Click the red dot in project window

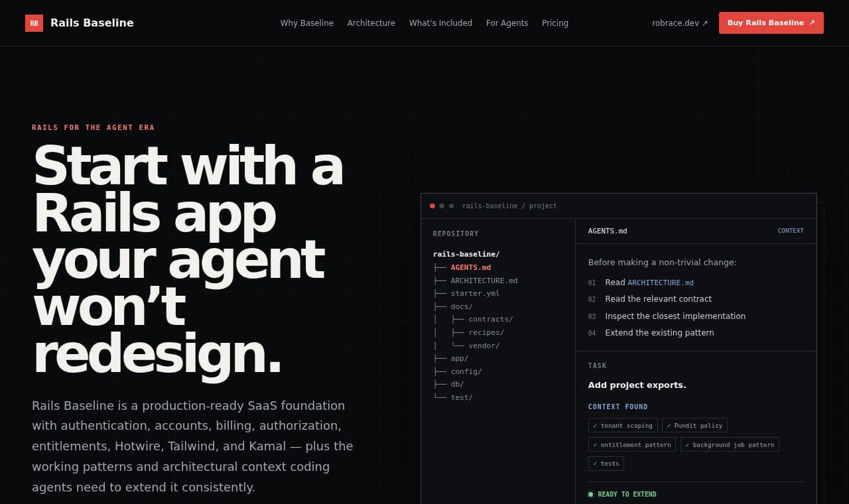(x=432, y=206)
